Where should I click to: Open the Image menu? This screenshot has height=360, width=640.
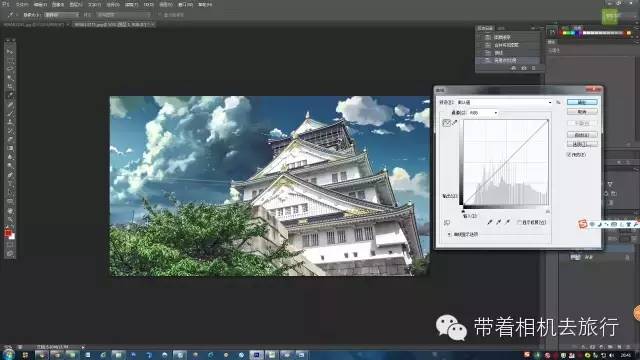[58, 4]
